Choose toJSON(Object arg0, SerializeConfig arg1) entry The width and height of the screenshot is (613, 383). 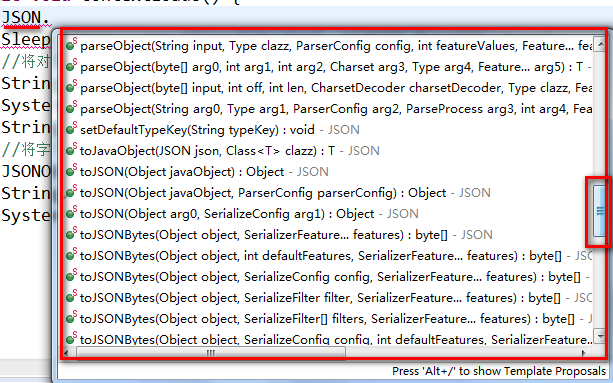328,214
